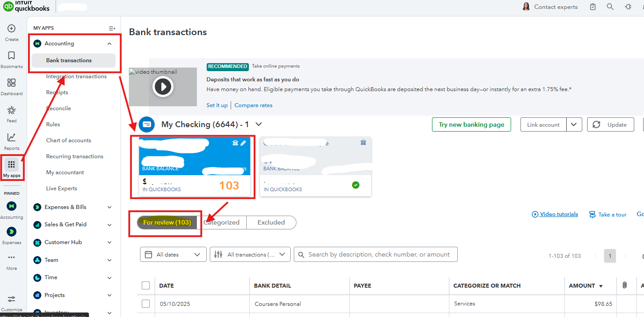The width and height of the screenshot is (644, 317).
Task: Expand the Projects section
Action: click(109, 296)
